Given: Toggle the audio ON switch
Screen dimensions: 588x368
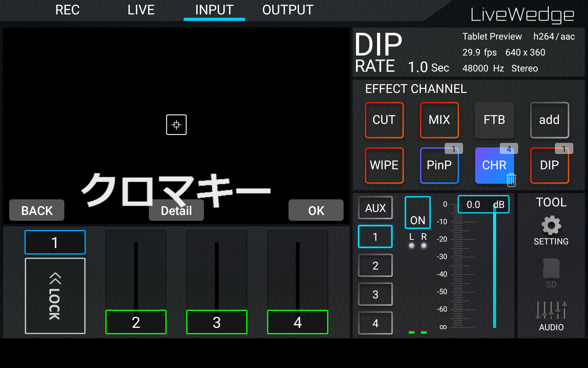Looking at the screenshot, I should 417,213.
